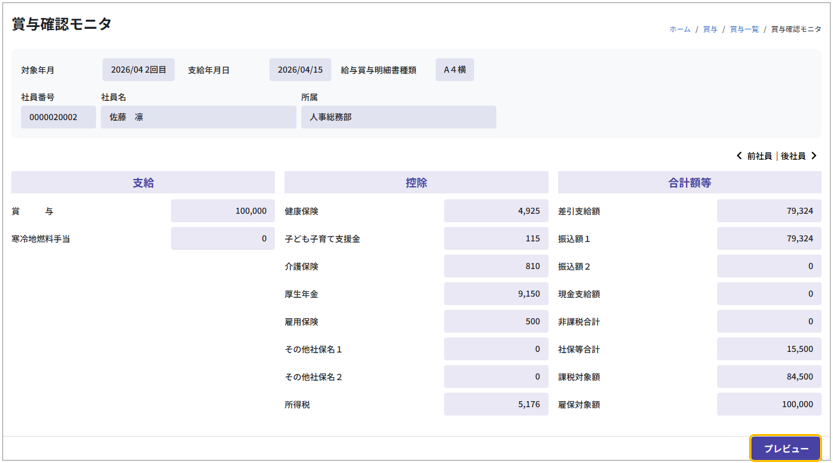
Task: Click the 賞与 amount field 100,000
Action: [223, 211]
